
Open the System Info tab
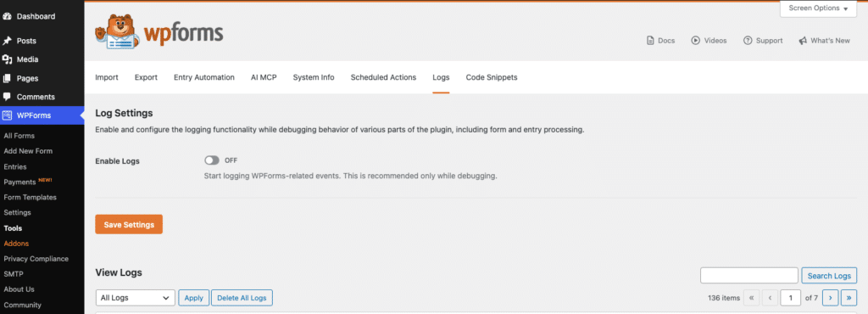[314, 77]
